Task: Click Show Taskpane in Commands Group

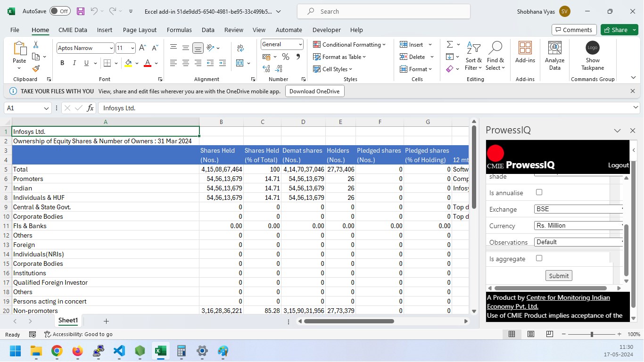Action: [593, 56]
